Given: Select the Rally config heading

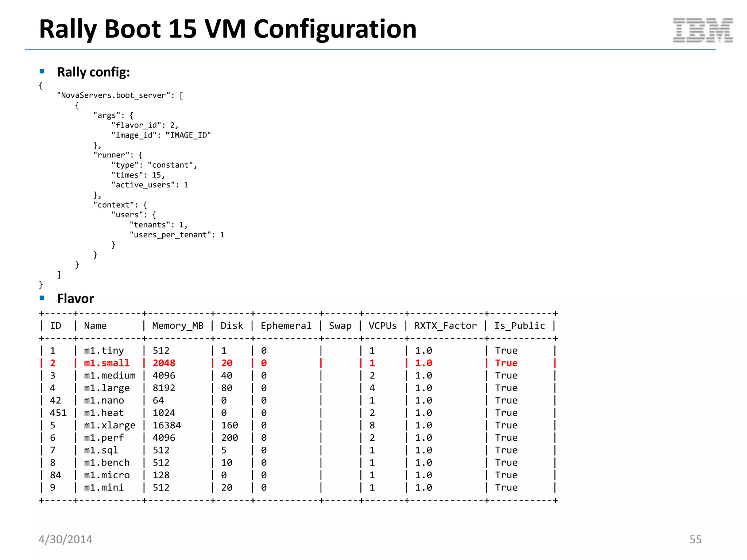Looking at the screenshot, I should pos(93,72).
